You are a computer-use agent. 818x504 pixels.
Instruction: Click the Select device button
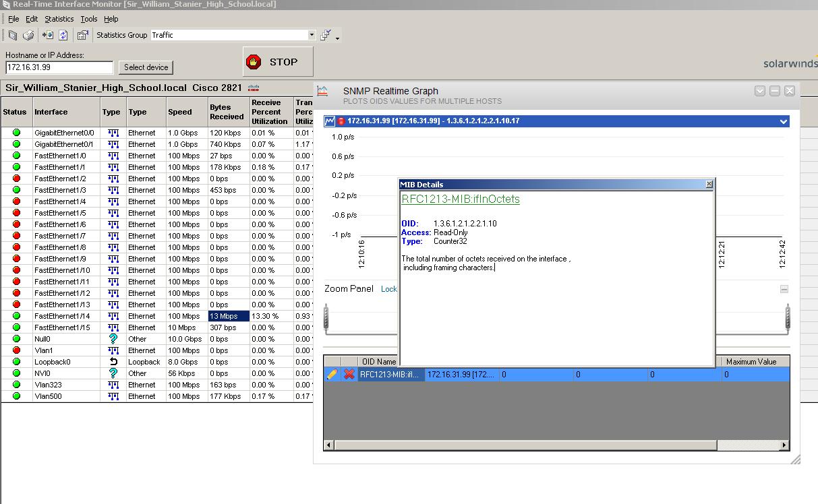click(146, 67)
